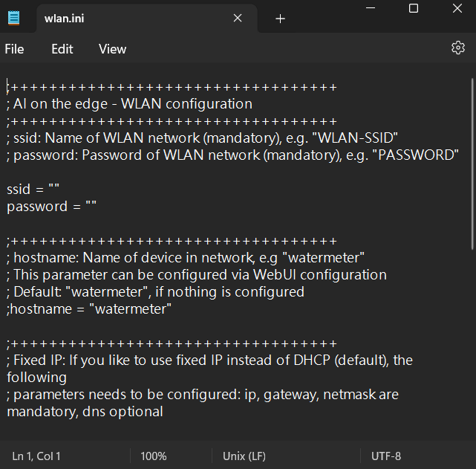Click the UTF-8 encoding indicator
This screenshot has height=469, width=476.
[x=386, y=456]
